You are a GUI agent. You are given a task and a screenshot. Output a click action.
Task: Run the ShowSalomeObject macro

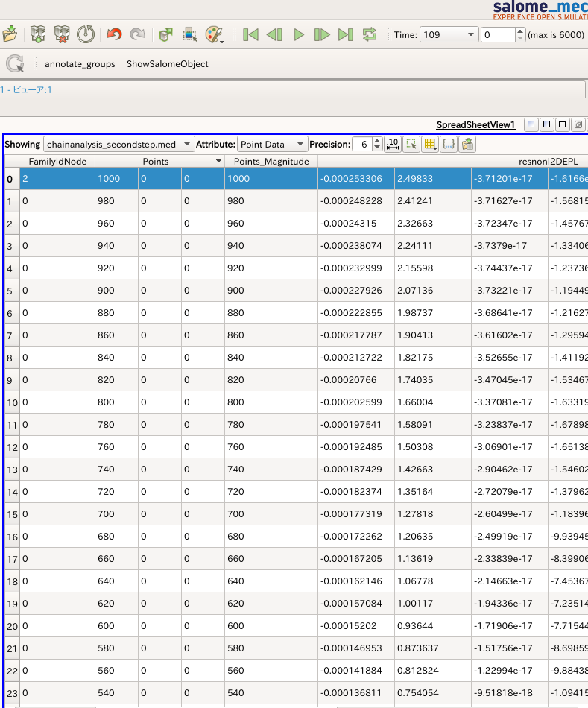tap(168, 64)
